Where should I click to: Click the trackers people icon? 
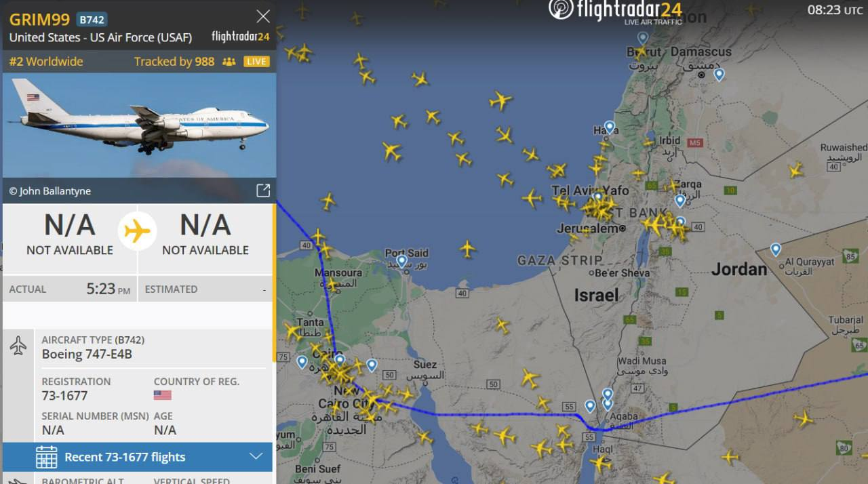(229, 62)
